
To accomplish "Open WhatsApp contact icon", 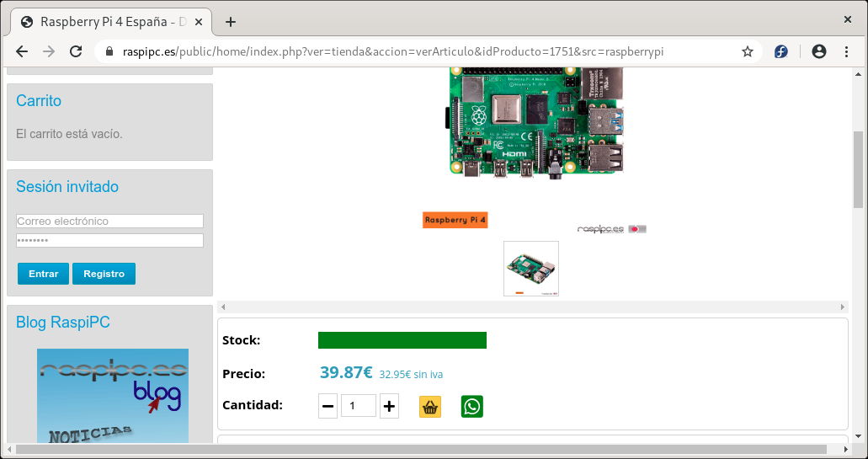I will pos(472,407).
